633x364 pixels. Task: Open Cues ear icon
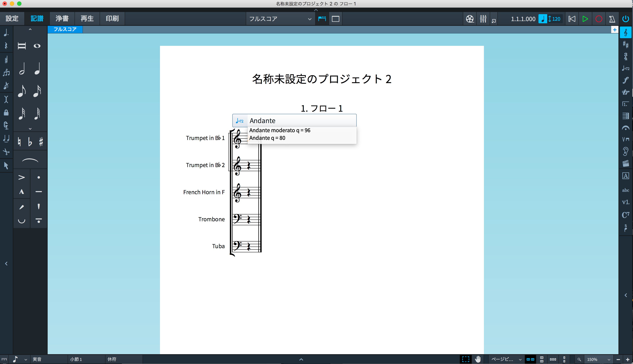click(x=626, y=151)
